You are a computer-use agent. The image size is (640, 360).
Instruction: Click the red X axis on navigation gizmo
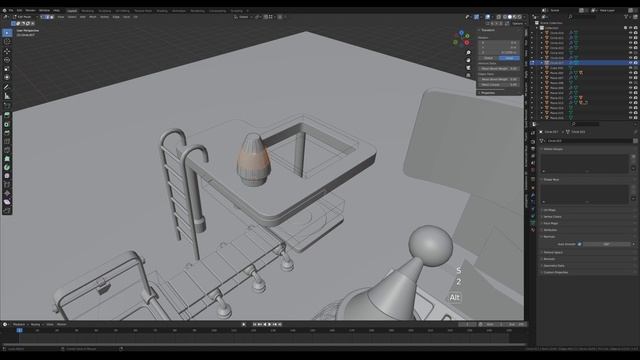[467, 42]
